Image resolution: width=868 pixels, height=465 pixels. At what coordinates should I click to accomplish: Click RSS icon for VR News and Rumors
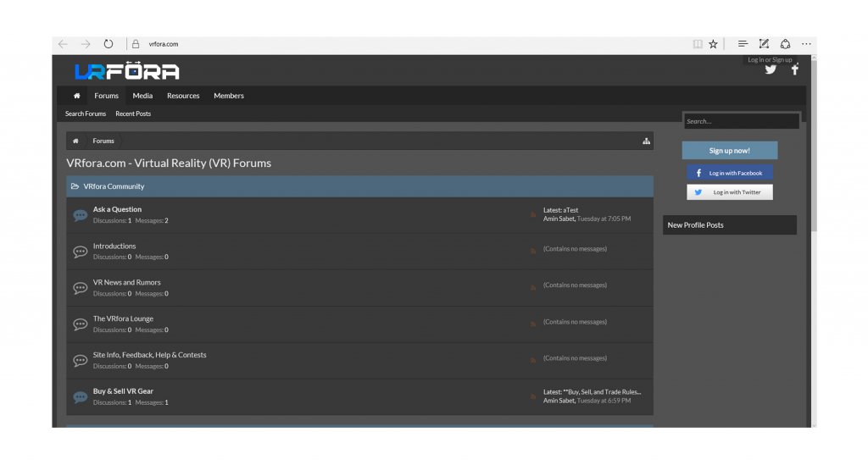point(533,287)
